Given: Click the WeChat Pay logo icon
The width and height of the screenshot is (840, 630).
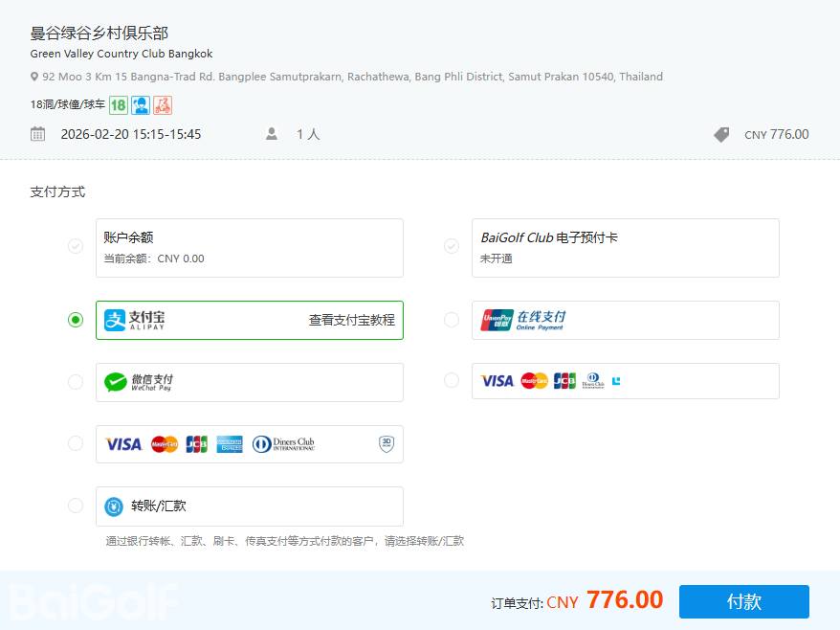Looking at the screenshot, I should click(x=116, y=382).
